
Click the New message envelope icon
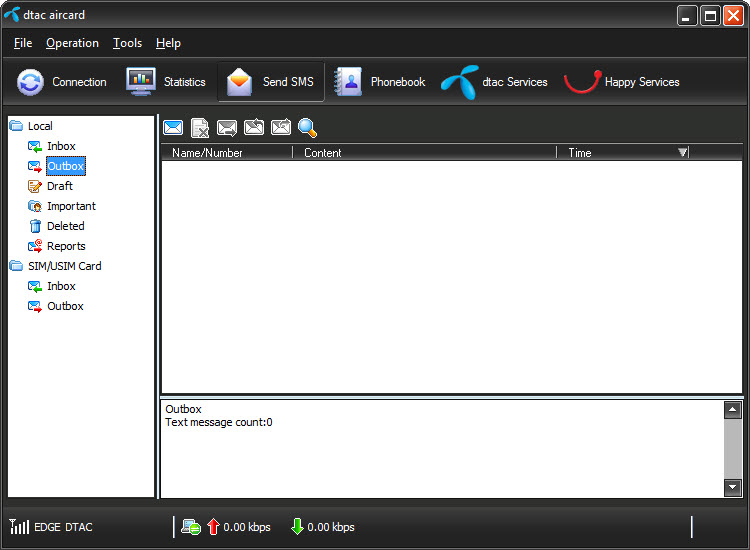[173, 128]
